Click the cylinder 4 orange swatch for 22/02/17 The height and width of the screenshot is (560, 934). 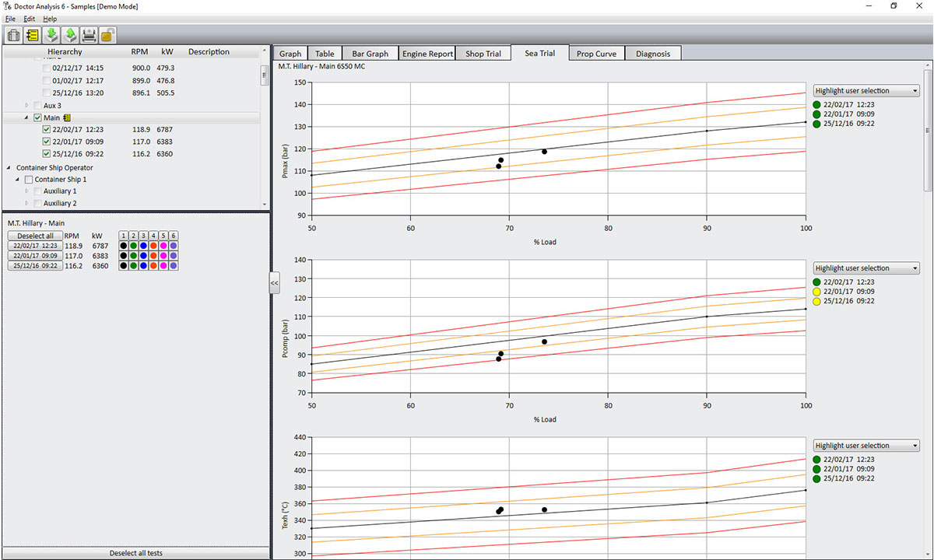153,246
